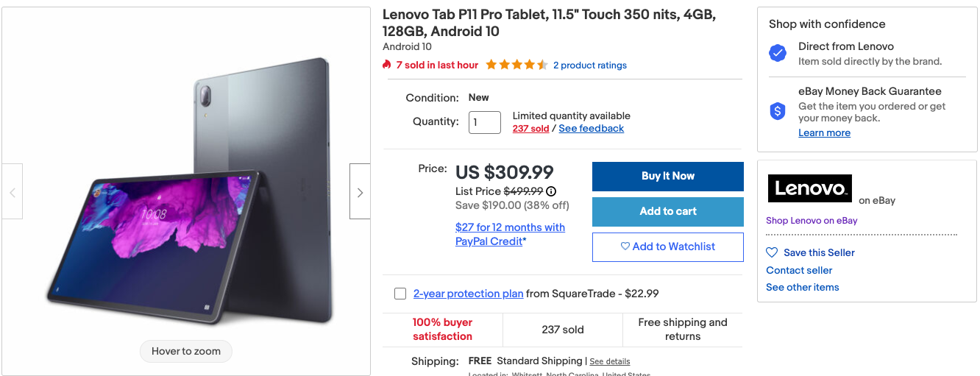Add item to Watchlist
The width and height of the screenshot is (980, 376).
pyautogui.click(x=667, y=246)
